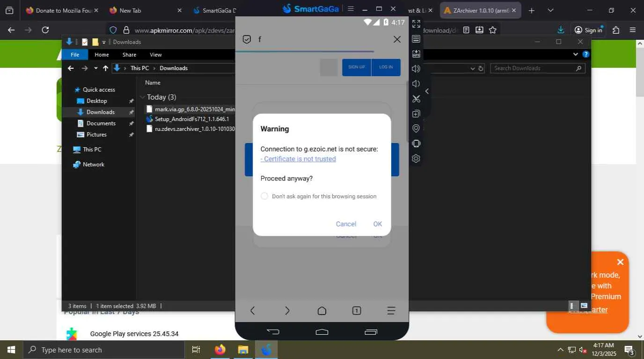Open Quick Access Toolbar customize dropdown

pyautogui.click(x=104, y=42)
